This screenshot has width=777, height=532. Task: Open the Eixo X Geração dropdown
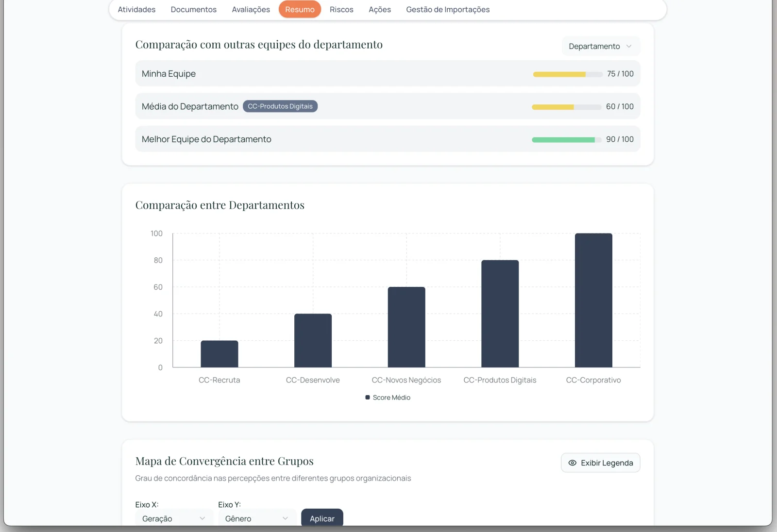(x=174, y=517)
